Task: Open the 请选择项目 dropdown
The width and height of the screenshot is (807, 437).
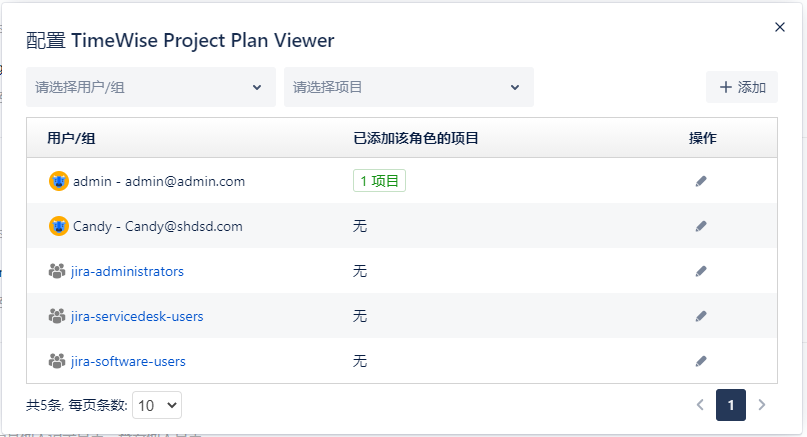Action: (x=409, y=87)
